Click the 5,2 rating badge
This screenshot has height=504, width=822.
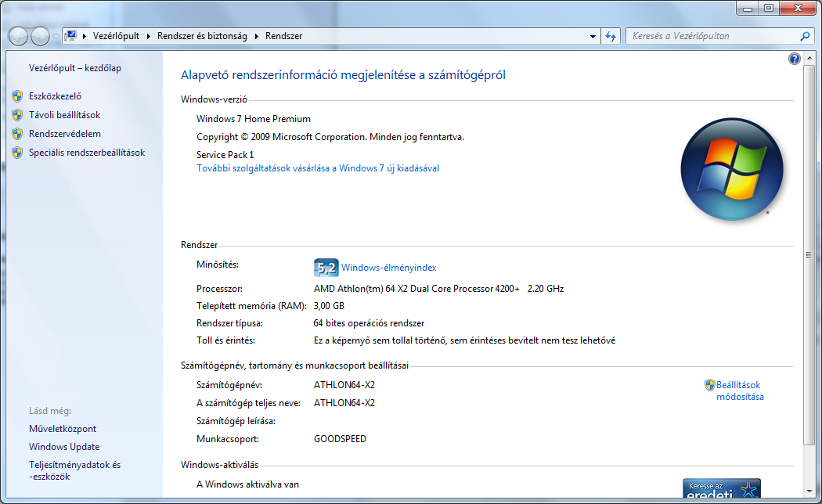[x=326, y=268]
